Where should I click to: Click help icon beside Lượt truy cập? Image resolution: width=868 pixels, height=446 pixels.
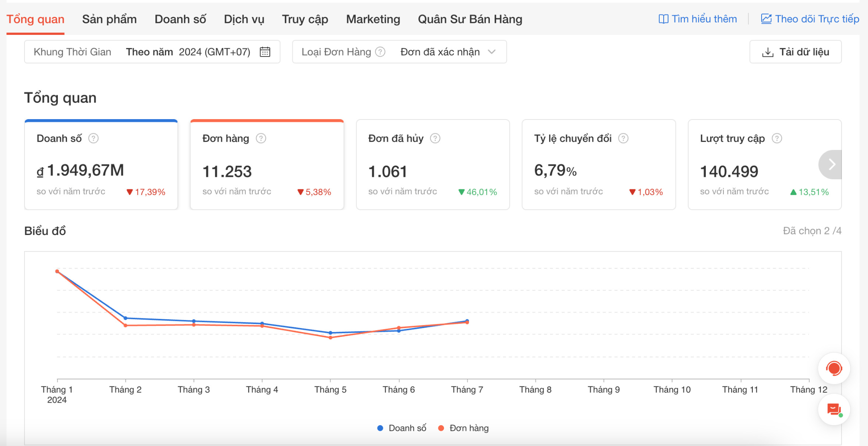(777, 138)
